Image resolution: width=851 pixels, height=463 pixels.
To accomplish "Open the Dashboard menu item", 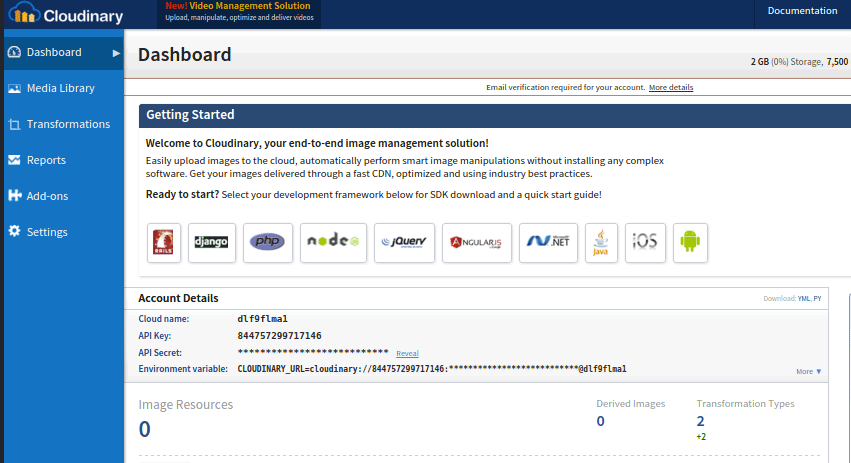I will pyautogui.click(x=64, y=52).
